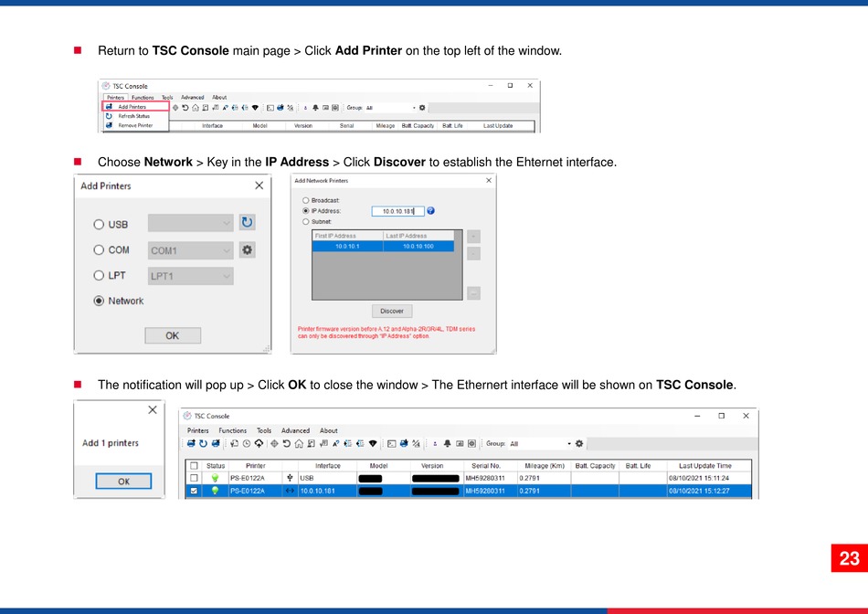Open the COM1 port dropdown
The height and width of the screenshot is (614, 868).
click(x=190, y=250)
